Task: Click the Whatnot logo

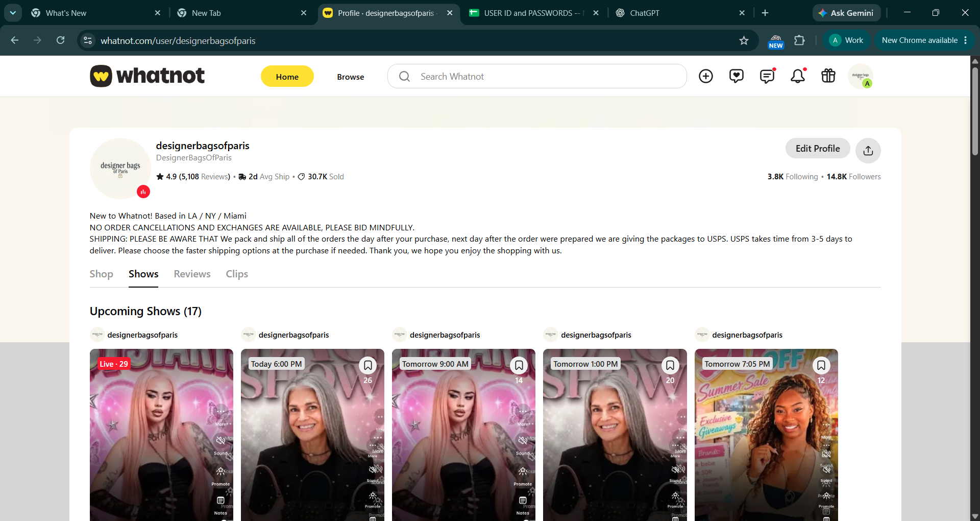Action: coord(147,76)
